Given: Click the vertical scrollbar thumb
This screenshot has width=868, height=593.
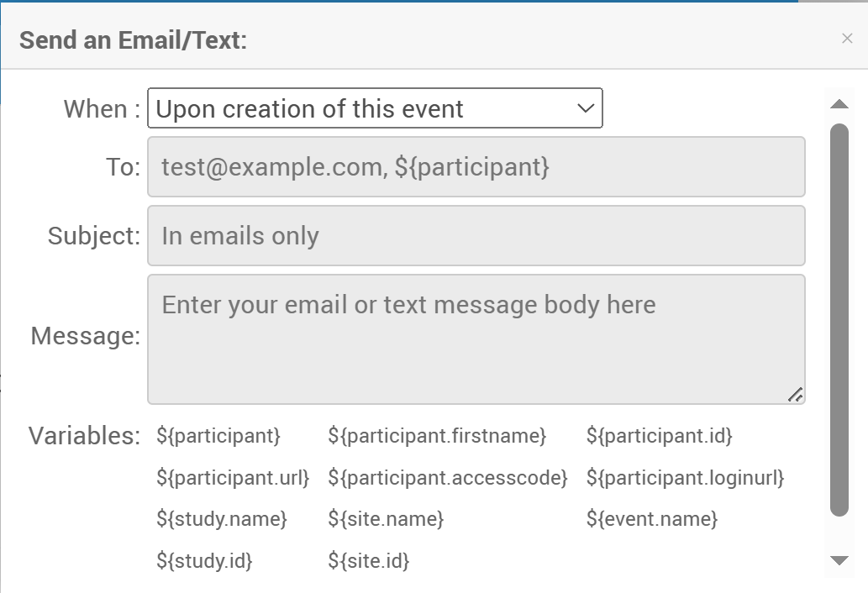Looking at the screenshot, I should pos(839,319).
